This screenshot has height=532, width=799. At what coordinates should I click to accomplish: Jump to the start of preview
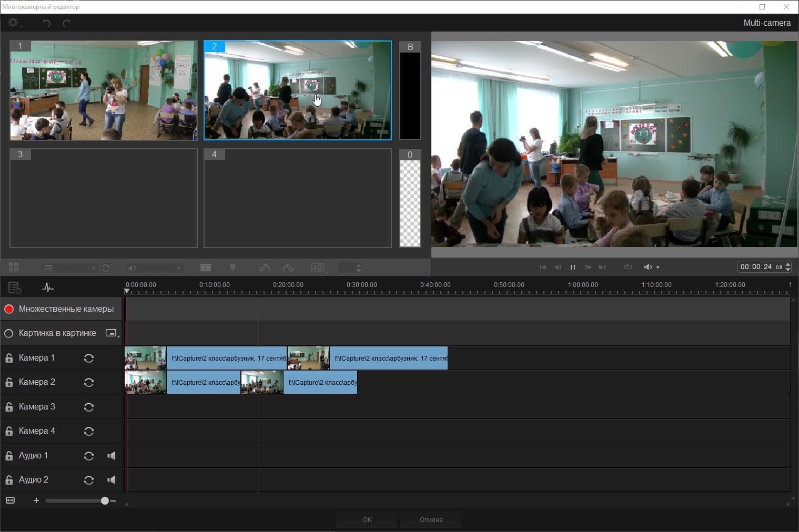pyautogui.click(x=543, y=267)
